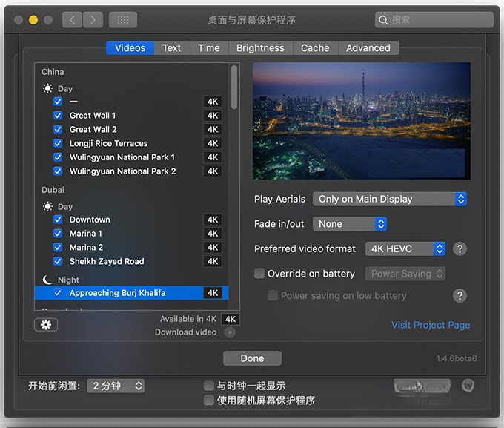Viewport: 504px width, 428px height.
Task: Click the search magnifier icon
Action: [383, 20]
